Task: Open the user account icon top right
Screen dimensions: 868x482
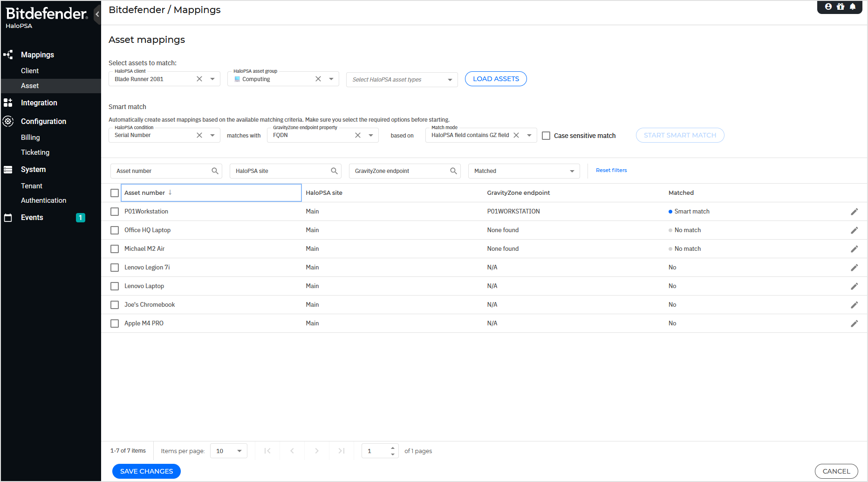Action: [x=828, y=6]
